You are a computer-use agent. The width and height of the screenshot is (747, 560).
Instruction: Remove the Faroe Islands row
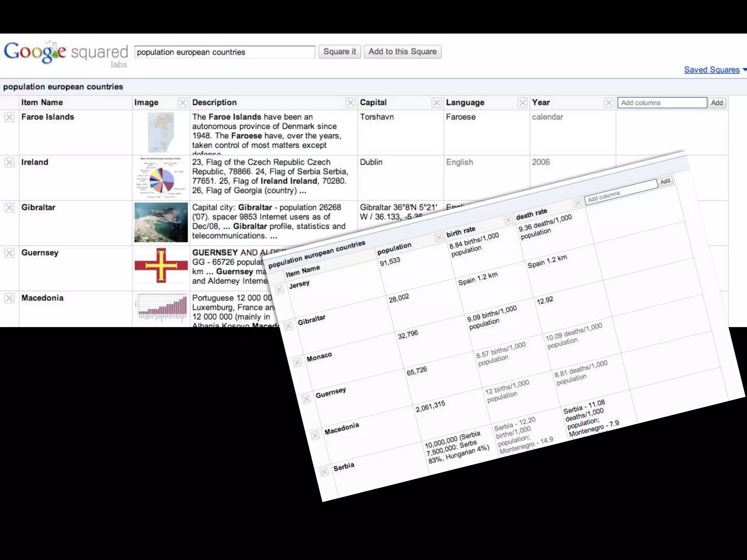click(x=9, y=117)
